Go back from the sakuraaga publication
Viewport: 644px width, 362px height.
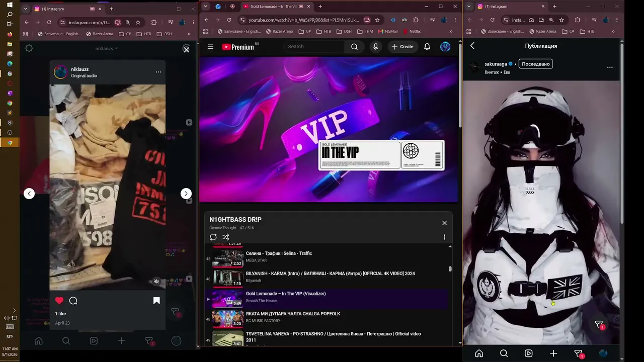tap(472, 46)
